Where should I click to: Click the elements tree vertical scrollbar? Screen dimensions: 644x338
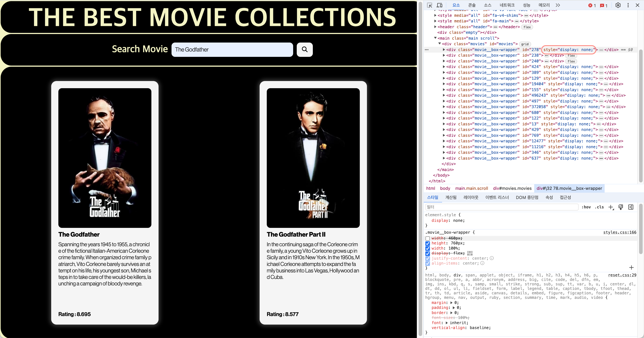click(640, 116)
